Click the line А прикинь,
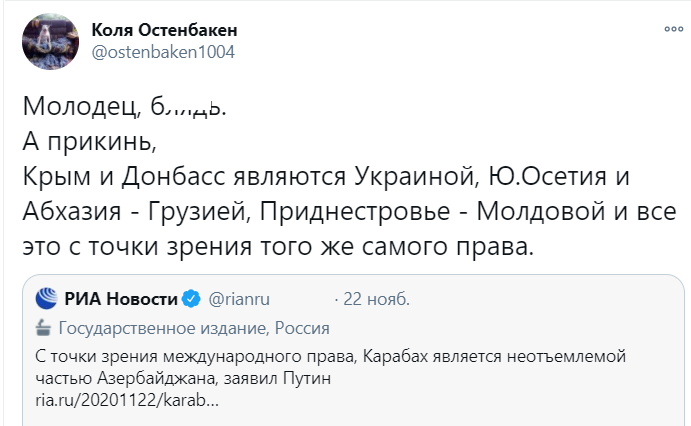 [89, 142]
